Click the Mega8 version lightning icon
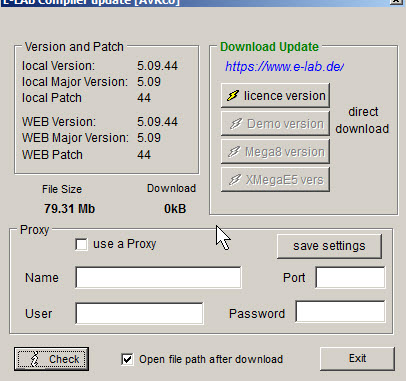Viewport: 406px width, 381px height. (234, 152)
